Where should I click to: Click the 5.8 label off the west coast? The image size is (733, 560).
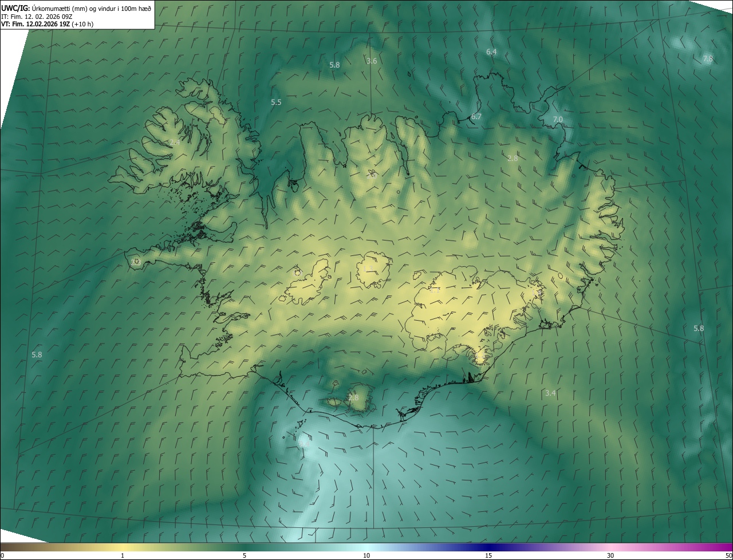tap(37, 355)
